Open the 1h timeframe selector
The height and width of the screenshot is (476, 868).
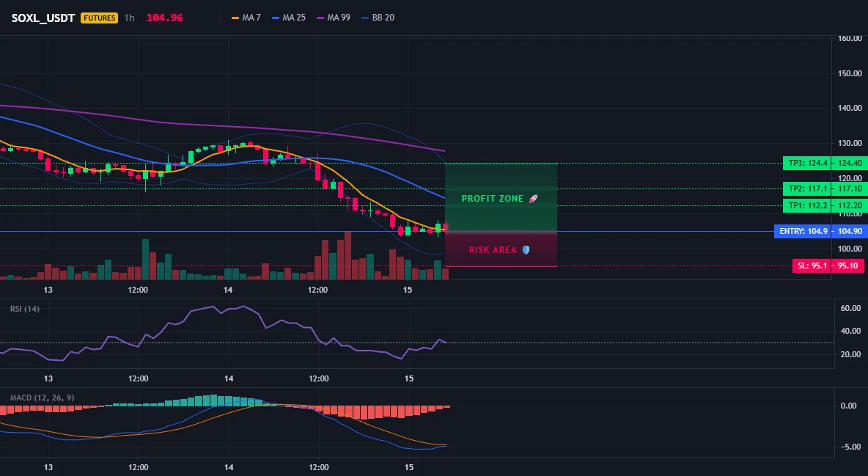(x=130, y=18)
